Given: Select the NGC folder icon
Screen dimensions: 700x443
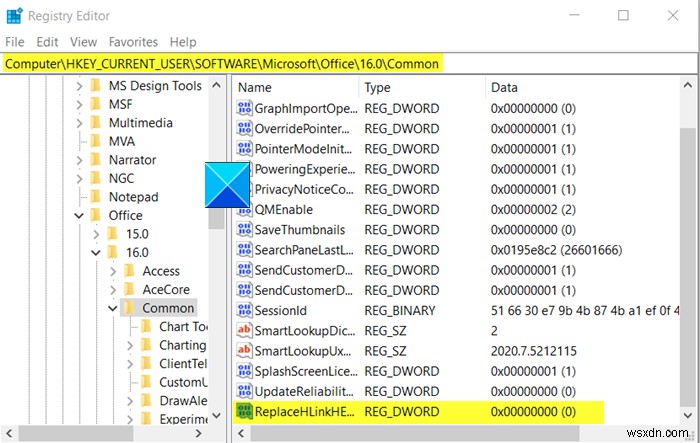Looking at the screenshot, I should (x=95, y=178).
